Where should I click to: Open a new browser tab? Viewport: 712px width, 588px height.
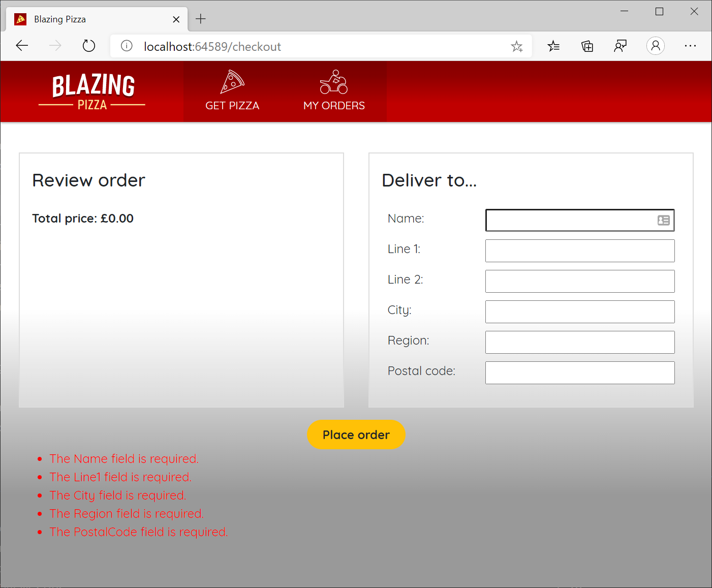201,19
